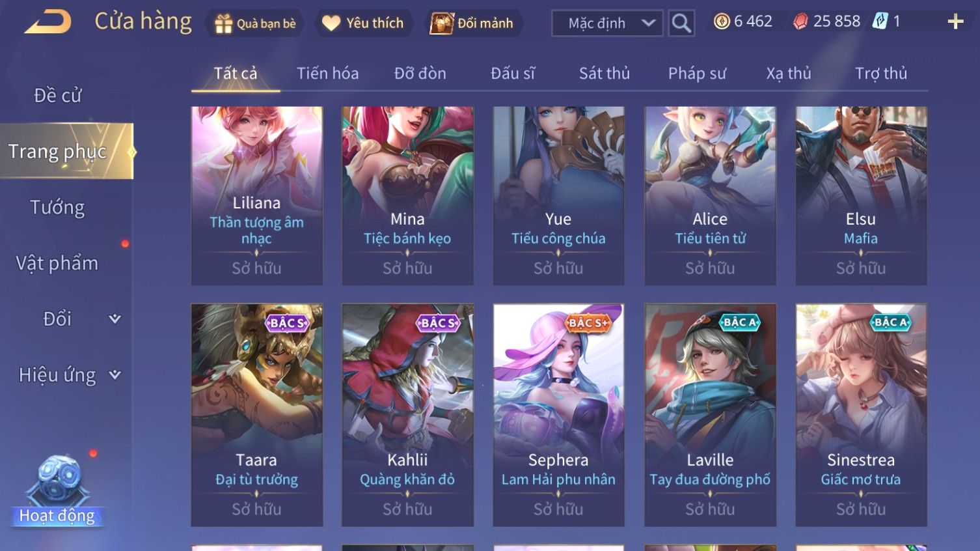980x551 pixels.
Task: Switch to the Sát thủ tab
Action: click(x=605, y=74)
